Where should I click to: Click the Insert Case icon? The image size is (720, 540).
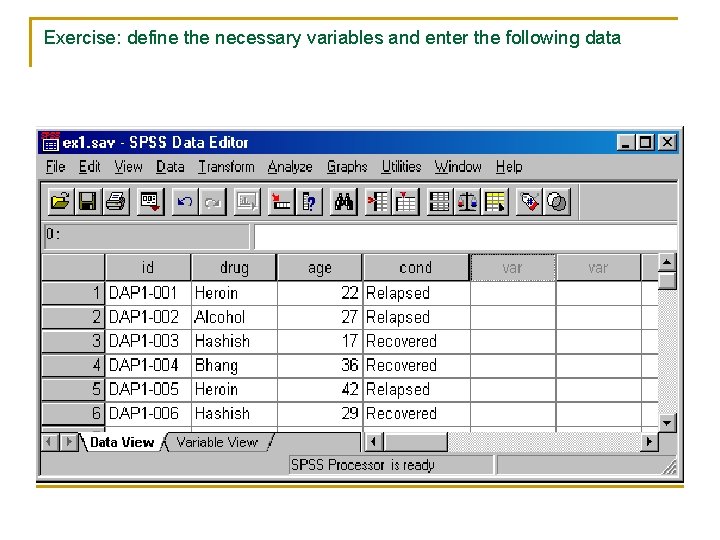[378, 201]
